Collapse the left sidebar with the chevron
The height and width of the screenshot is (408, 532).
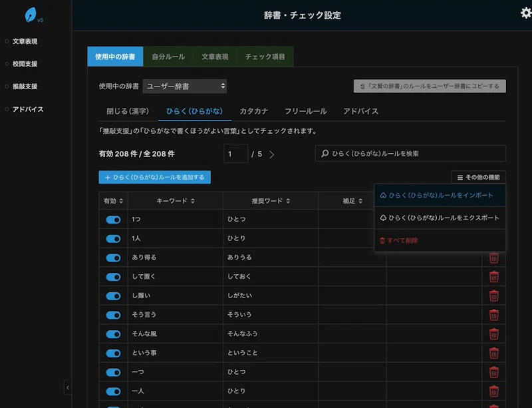point(67,387)
